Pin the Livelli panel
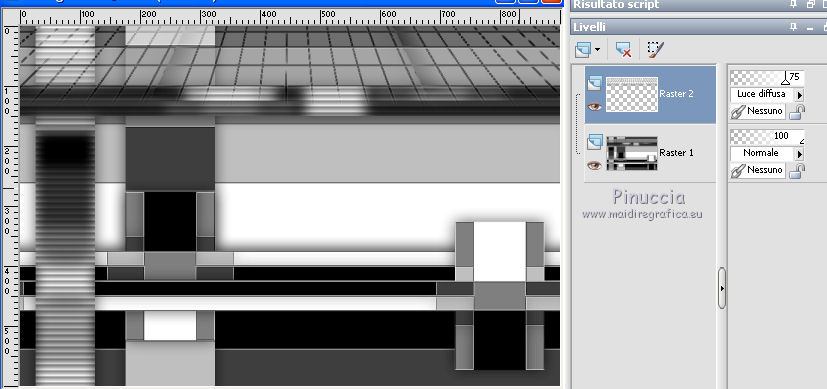The height and width of the screenshot is (389, 827). [793, 27]
